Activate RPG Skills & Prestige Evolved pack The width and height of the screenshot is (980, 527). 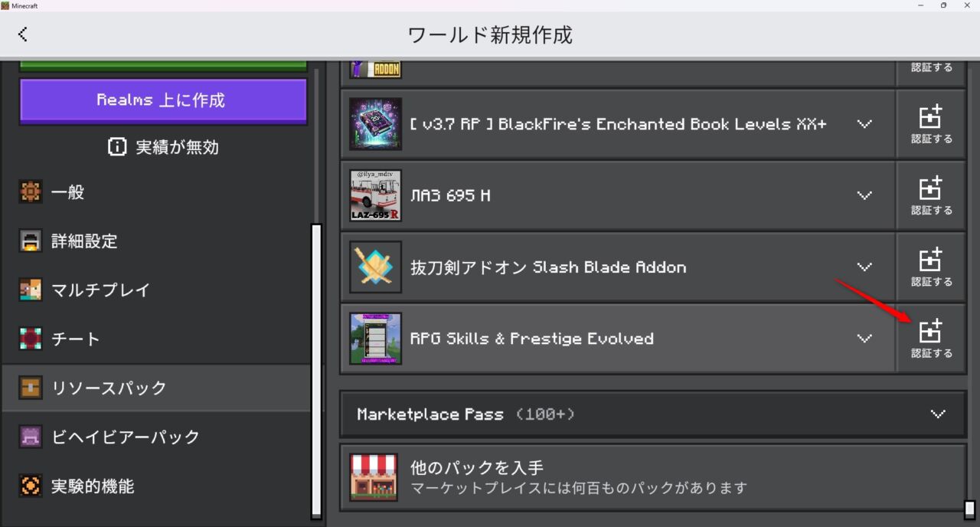(x=931, y=339)
